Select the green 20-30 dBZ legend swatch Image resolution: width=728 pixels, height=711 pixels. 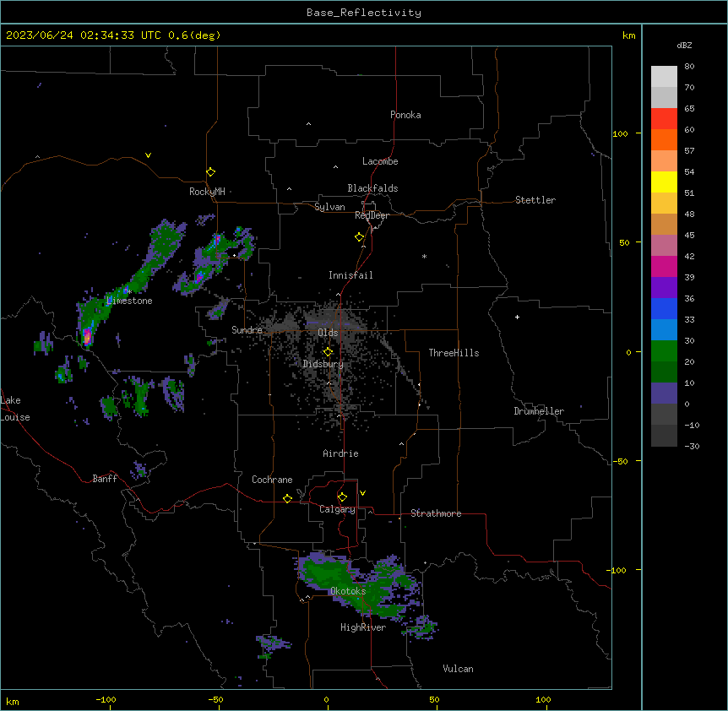664,351
